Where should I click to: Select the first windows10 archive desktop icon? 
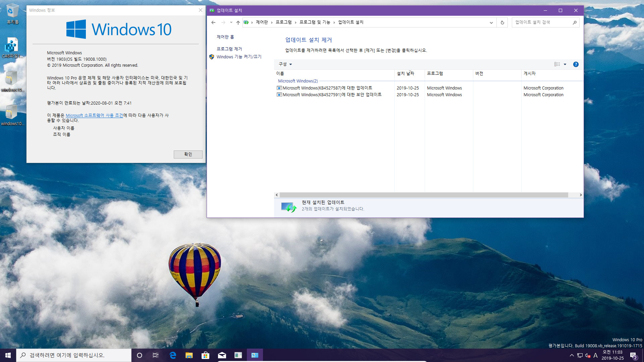point(12,81)
